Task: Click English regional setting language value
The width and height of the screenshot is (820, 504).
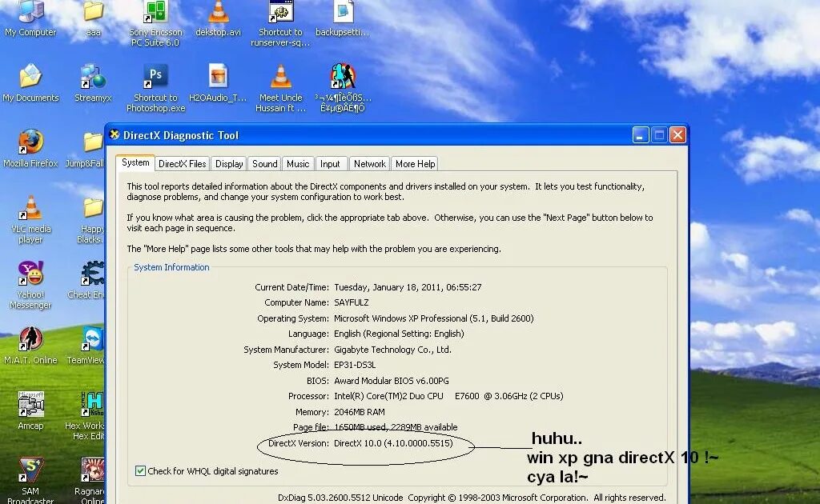Action: [x=399, y=334]
